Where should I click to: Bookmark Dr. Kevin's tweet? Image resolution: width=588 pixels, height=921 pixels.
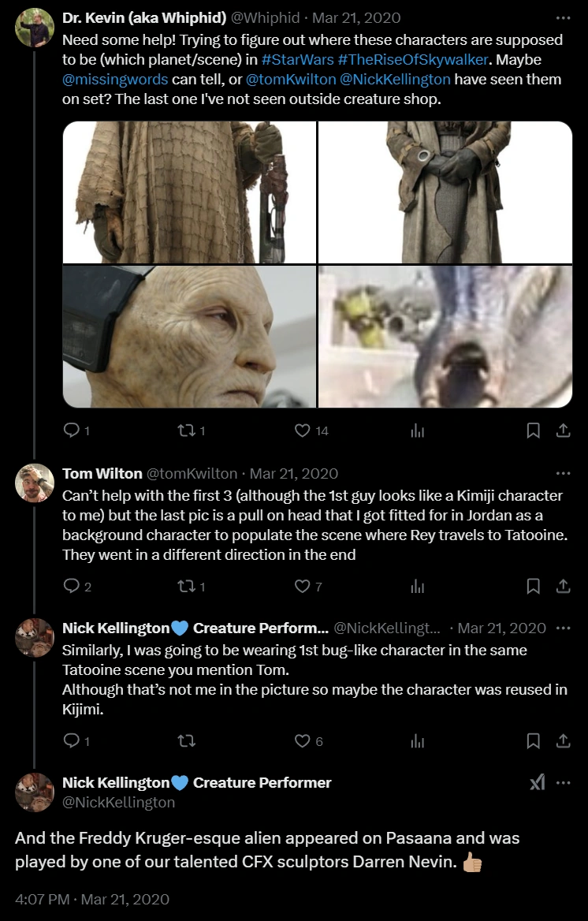(x=534, y=431)
